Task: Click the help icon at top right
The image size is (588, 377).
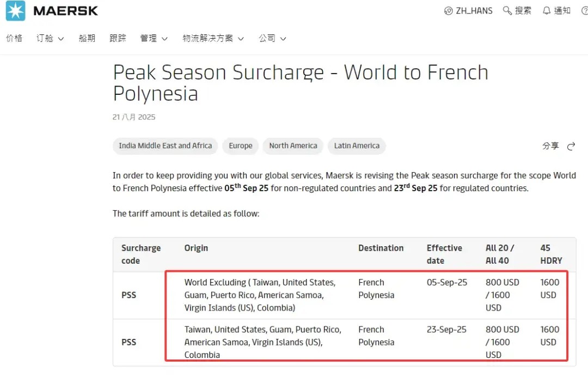Action: 585,11
